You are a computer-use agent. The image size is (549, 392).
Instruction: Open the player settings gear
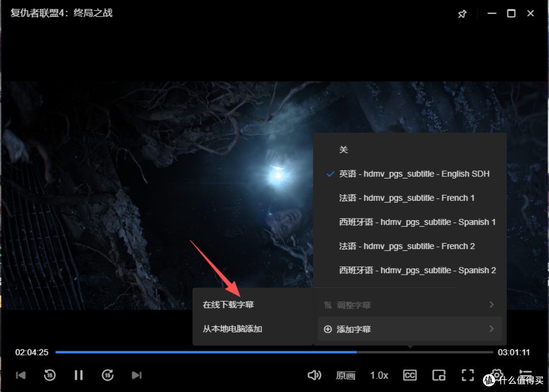pyautogui.click(x=497, y=374)
